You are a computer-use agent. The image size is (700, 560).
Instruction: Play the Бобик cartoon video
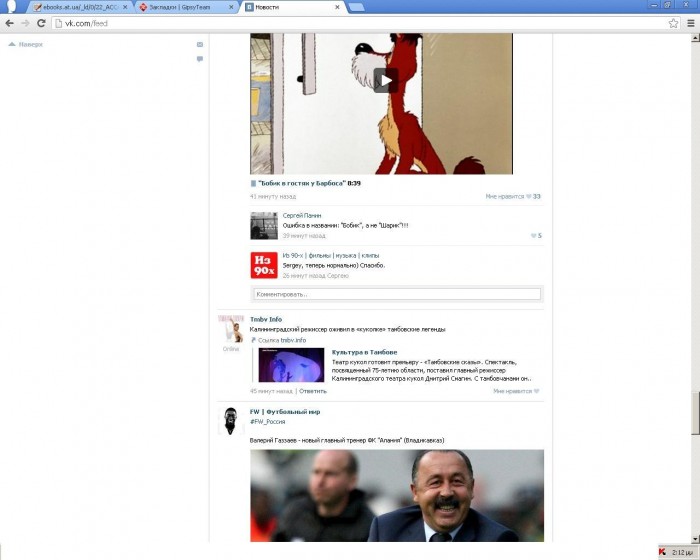(x=385, y=80)
